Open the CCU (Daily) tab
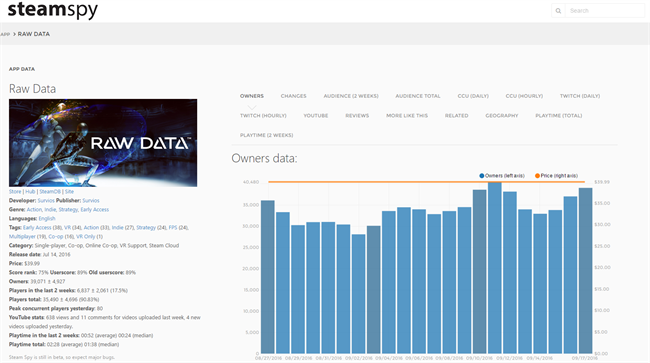This screenshot has width=650, height=363. coord(473,96)
